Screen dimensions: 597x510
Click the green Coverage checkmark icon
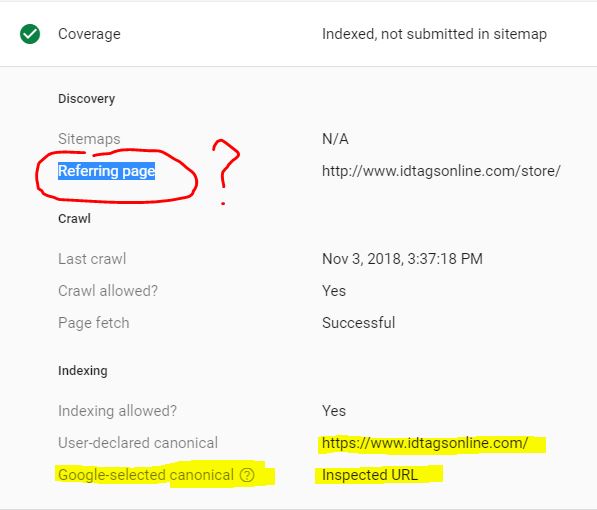(30, 34)
